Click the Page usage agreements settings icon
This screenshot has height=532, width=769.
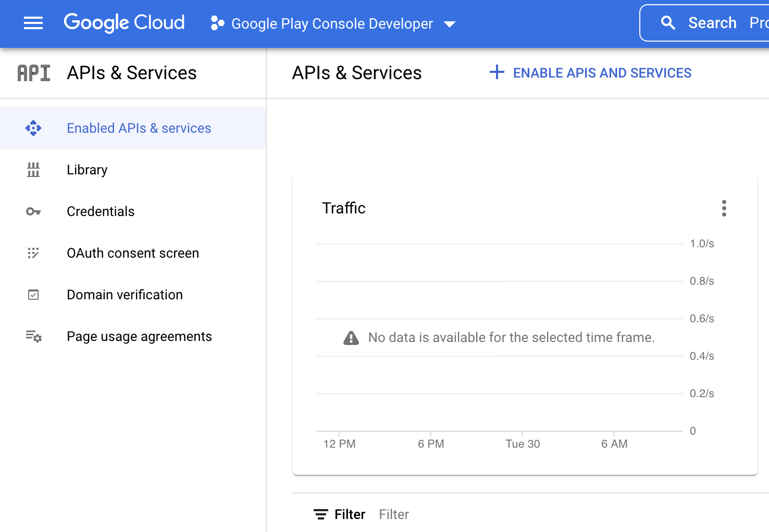[x=33, y=336]
